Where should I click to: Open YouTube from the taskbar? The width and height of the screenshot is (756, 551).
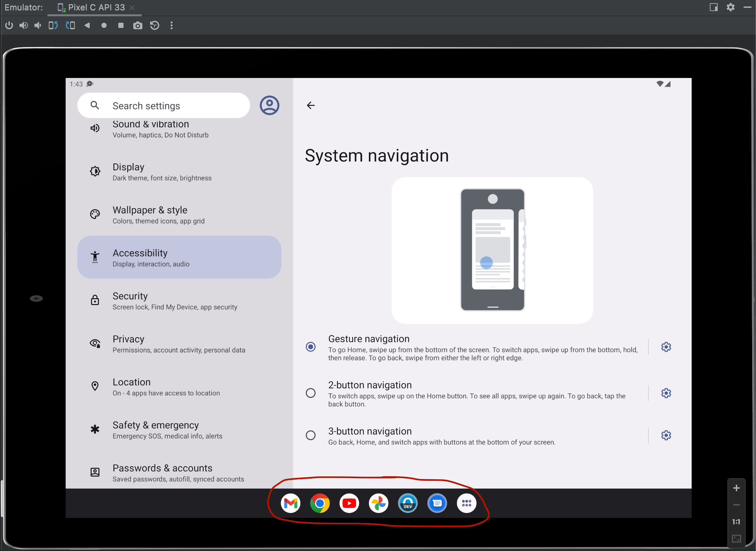coord(349,503)
